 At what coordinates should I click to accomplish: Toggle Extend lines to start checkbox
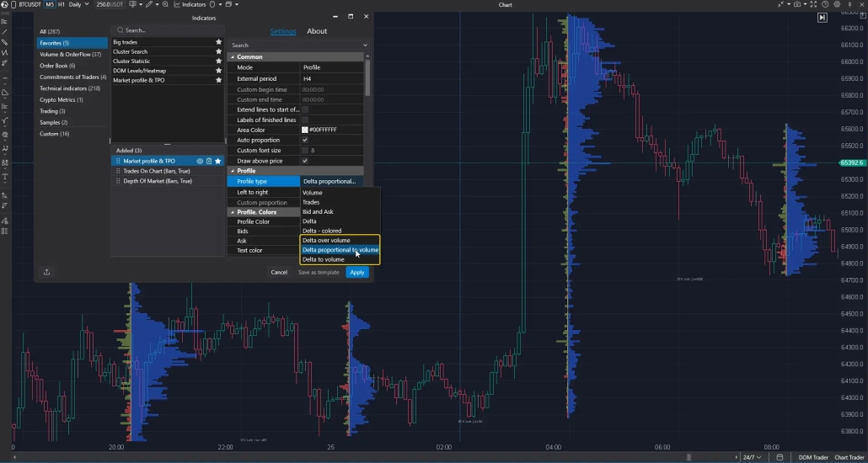(x=304, y=109)
